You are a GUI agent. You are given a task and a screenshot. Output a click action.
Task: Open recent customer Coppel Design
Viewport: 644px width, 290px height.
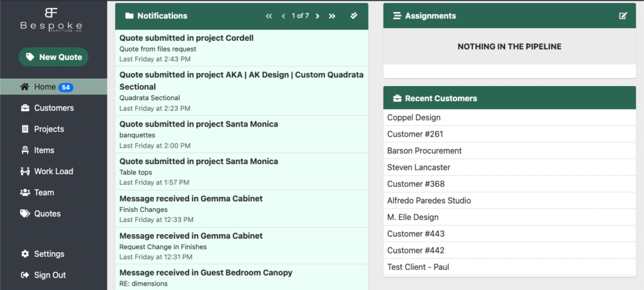(x=509, y=118)
